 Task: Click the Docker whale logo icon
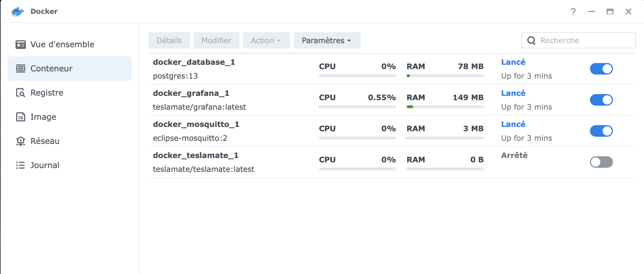point(18,12)
